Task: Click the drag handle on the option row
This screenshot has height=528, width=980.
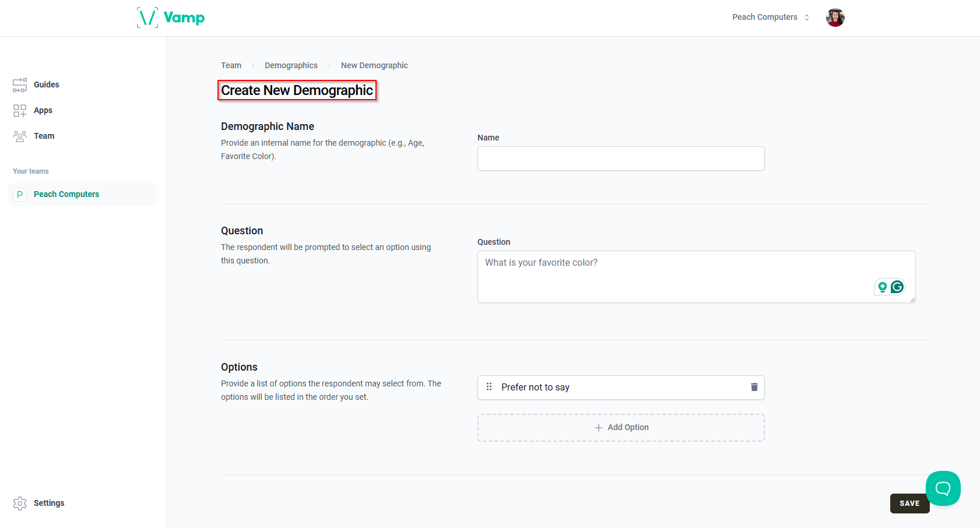Action: (x=489, y=386)
